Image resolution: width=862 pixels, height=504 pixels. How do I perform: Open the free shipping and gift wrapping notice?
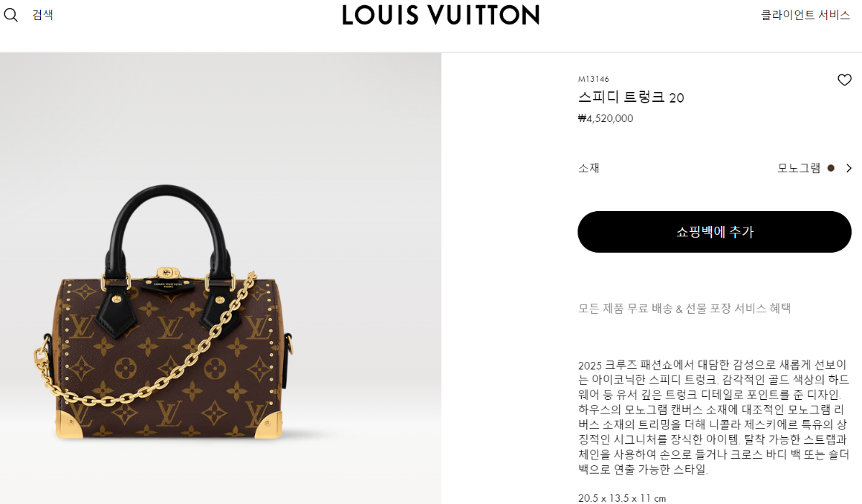coord(685,309)
